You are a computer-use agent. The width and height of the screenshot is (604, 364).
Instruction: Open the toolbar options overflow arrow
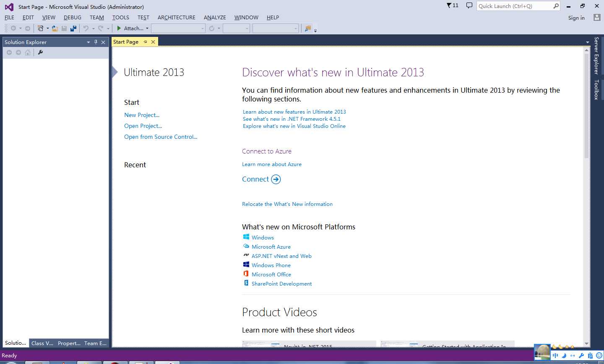tap(315, 30)
